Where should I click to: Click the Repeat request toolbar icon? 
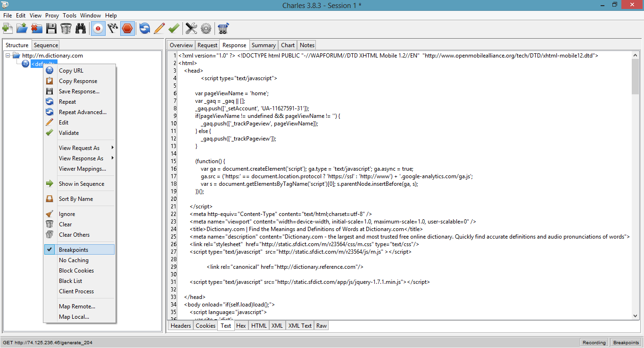click(x=145, y=28)
